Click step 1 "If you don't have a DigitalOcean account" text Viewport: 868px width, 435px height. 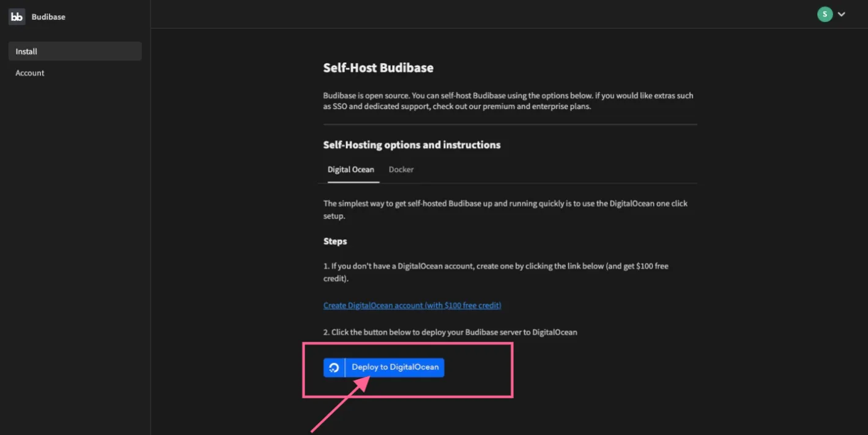coord(496,272)
